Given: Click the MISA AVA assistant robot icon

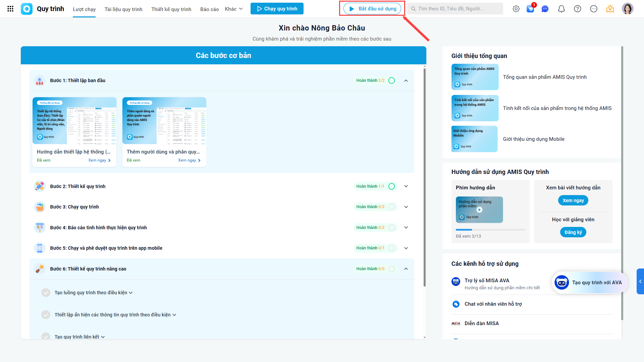Looking at the screenshot, I should [456, 282].
